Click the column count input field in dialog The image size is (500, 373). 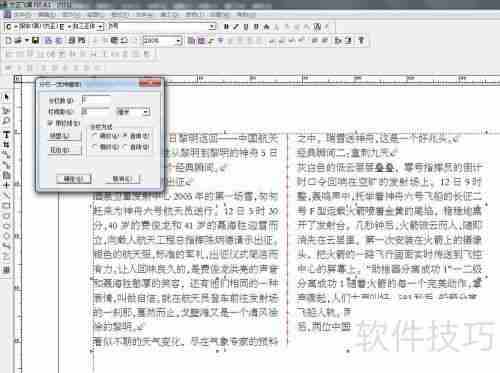pos(96,100)
